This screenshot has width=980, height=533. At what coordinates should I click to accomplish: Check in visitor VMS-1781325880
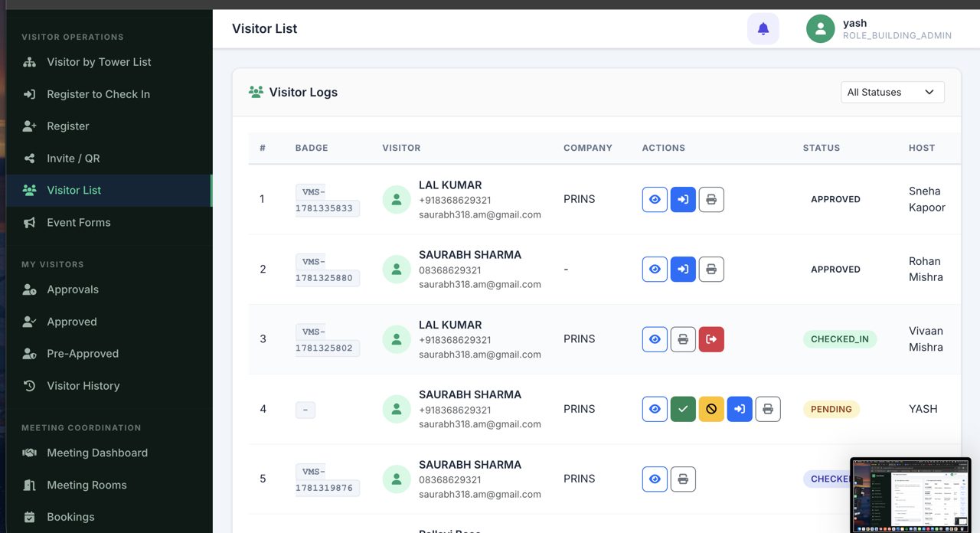[x=683, y=270]
